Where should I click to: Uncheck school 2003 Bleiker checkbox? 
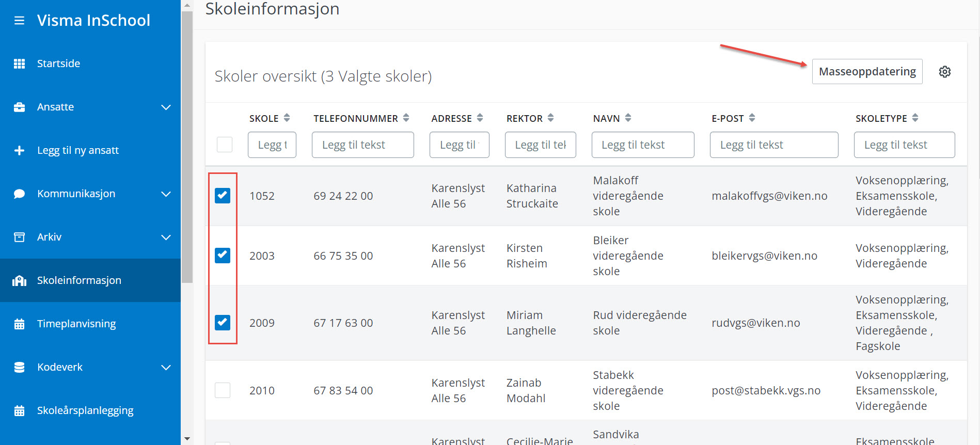[223, 256]
